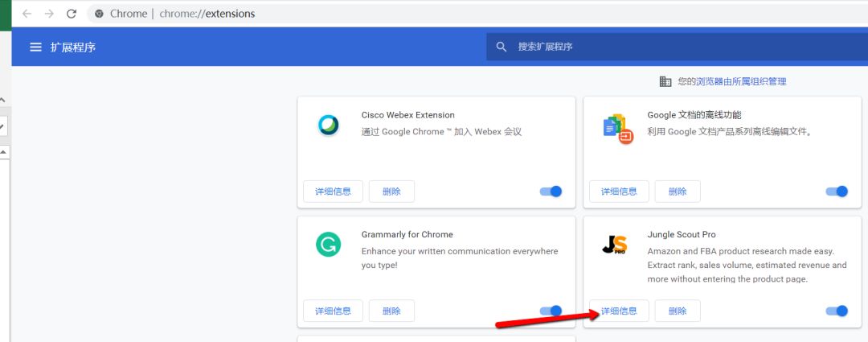Image resolution: width=868 pixels, height=342 pixels.
Task: Open 详细信息 for Google 文档的离线功能
Action: click(x=619, y=192)
